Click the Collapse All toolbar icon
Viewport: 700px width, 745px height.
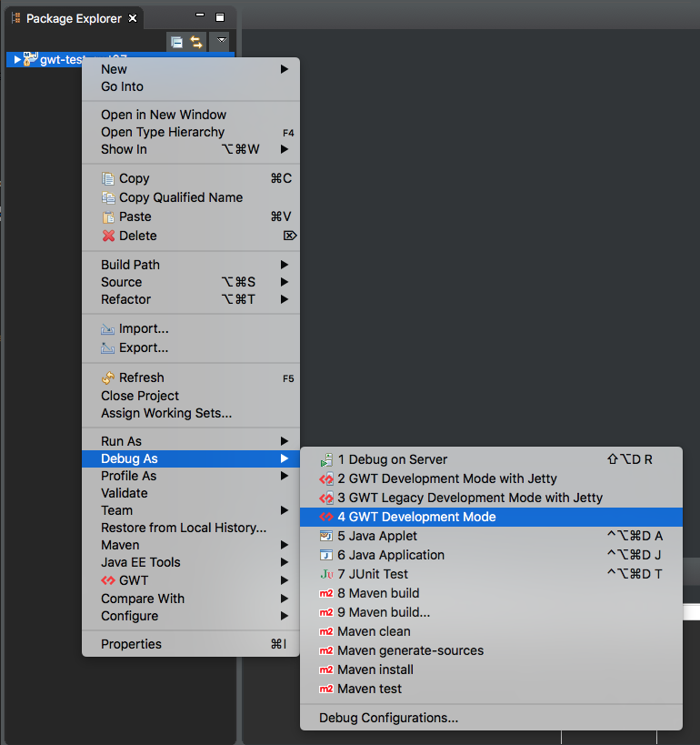click(176, 42)
